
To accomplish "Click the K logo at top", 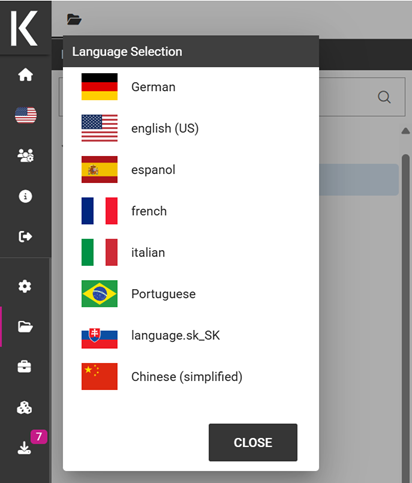I will [24, 28].
